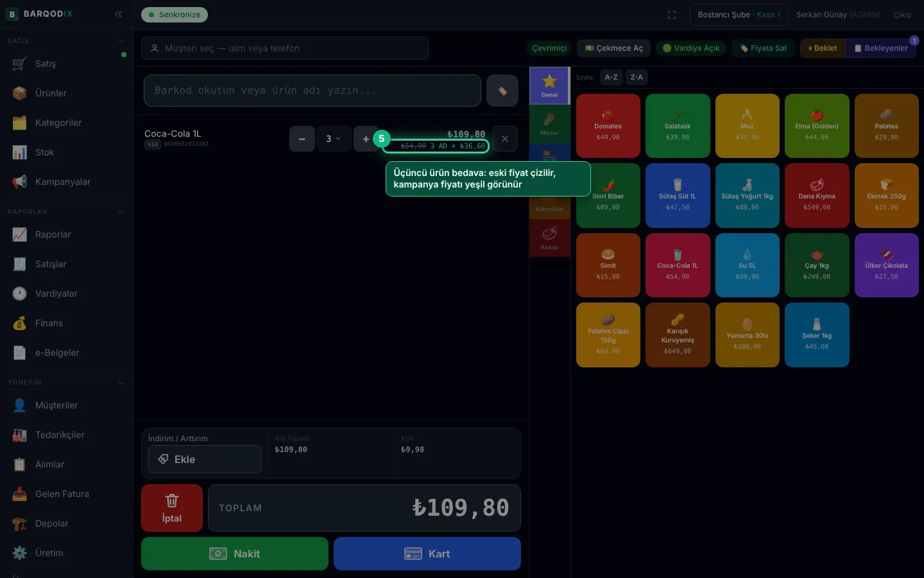Decrease Coca-Cola 1L quantity with minus
The width and height of the screenshot is (924, 578).
click(x=302, y=139)
